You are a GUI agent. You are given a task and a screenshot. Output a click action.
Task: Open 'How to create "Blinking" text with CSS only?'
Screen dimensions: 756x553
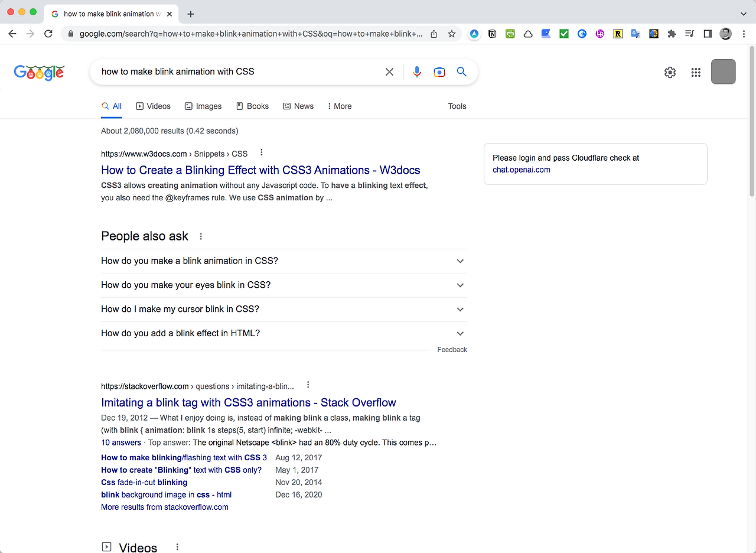(181, 470)
